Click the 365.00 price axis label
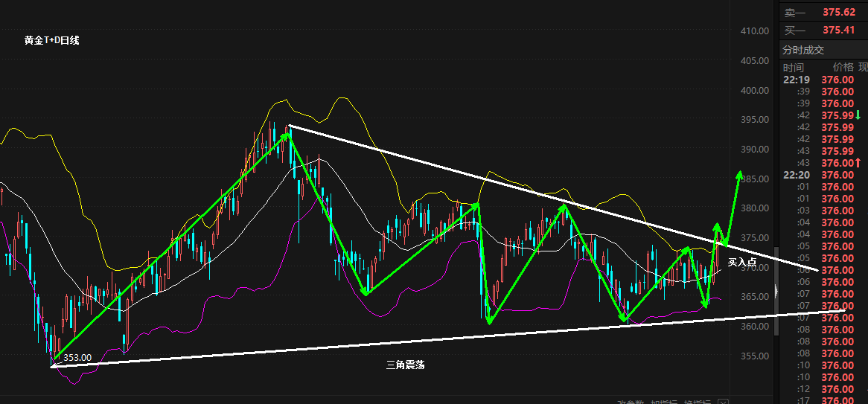This screenshot has height=404, width=868. 755,297
